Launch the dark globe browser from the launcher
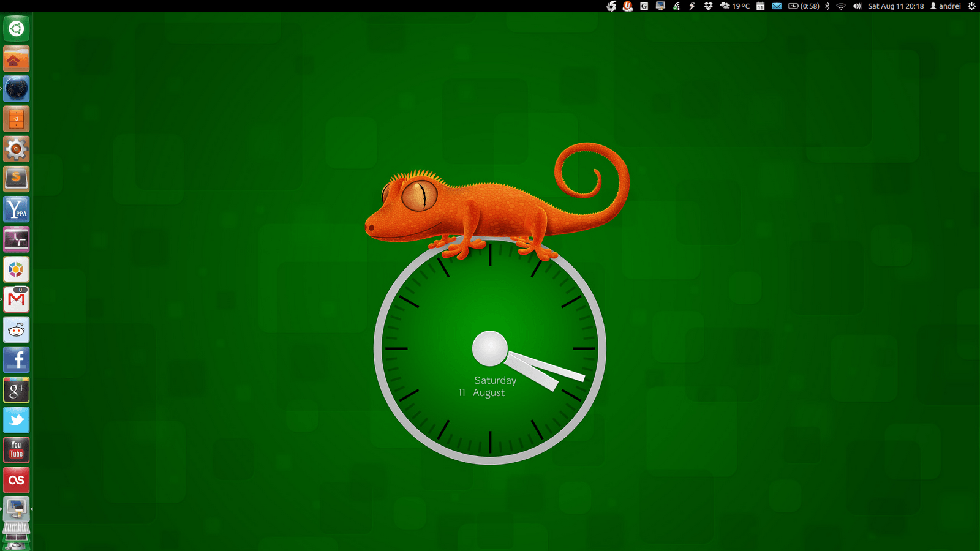 point(16,89)
